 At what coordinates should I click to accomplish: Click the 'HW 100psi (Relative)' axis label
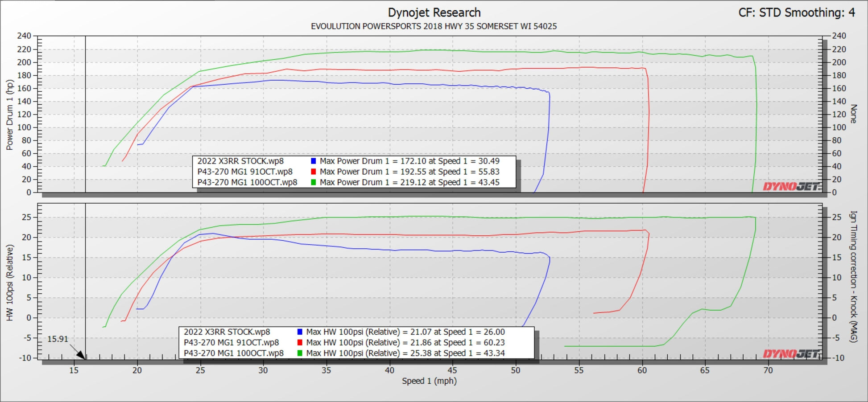[x=9, y=283]
